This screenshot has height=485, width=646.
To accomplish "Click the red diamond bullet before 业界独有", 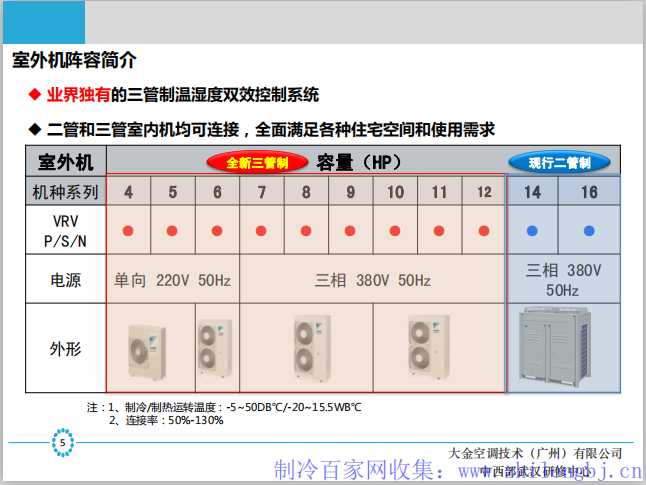I will click(x=33, y=96).
